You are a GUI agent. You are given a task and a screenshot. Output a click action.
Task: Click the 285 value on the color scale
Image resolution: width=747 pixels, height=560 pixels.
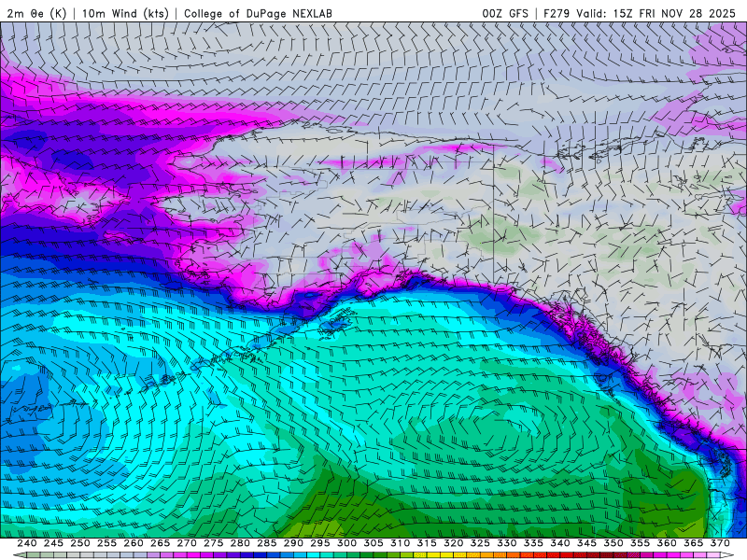pyautogui.click(x=267, y=543)
